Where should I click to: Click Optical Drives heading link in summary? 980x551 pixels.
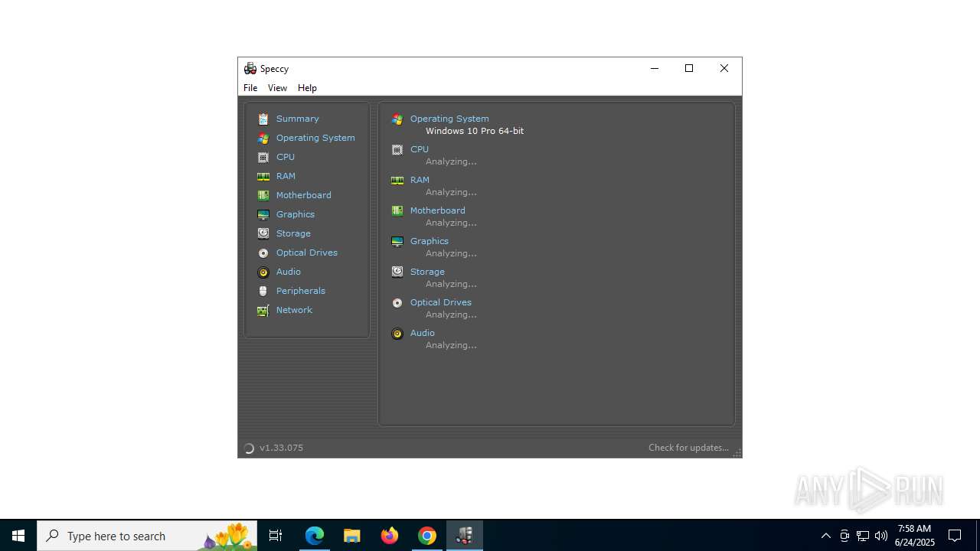441,302
